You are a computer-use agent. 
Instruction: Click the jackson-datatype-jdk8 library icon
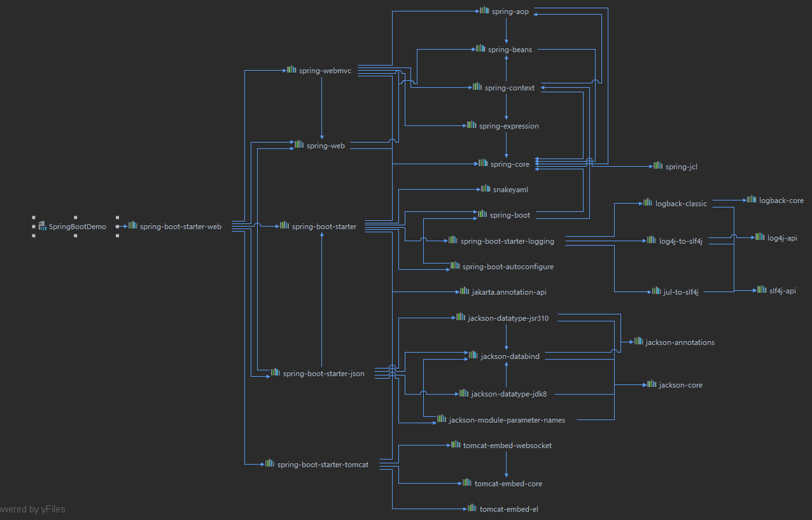464,393
